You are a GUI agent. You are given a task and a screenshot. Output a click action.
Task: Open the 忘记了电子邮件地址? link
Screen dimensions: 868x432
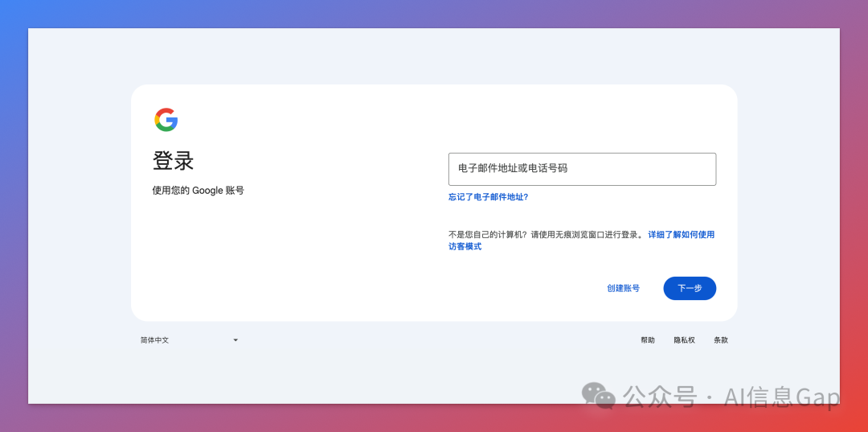489,196
